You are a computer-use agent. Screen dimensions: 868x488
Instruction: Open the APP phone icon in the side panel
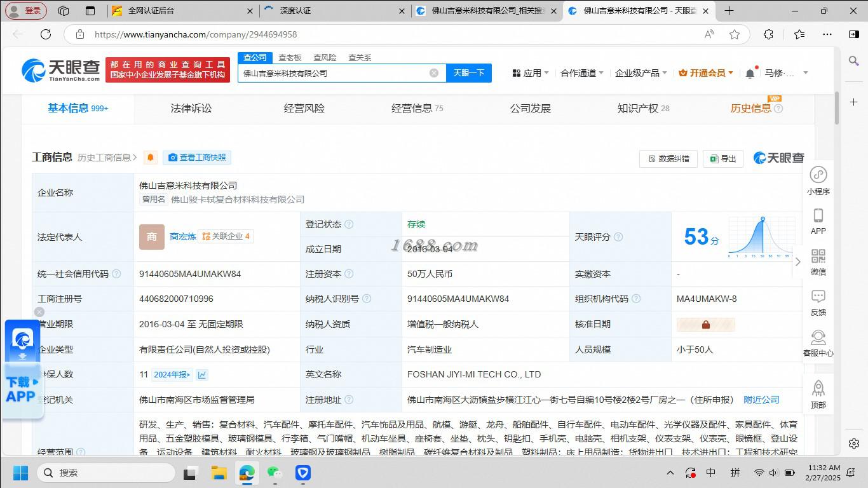(x=818, y=215)
